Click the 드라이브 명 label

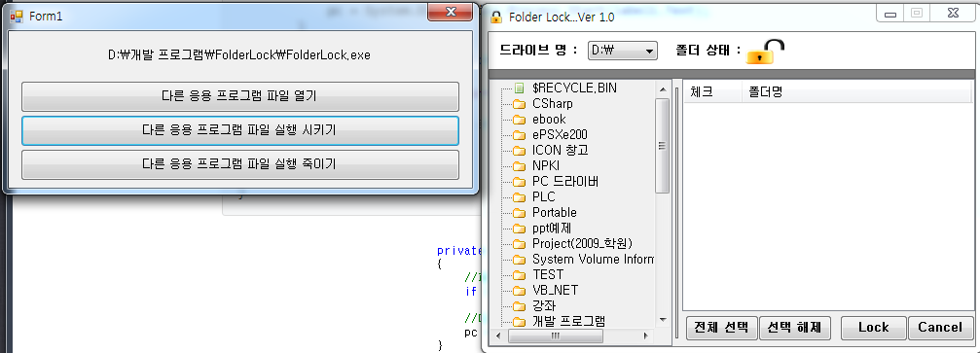tap(539, 51)
